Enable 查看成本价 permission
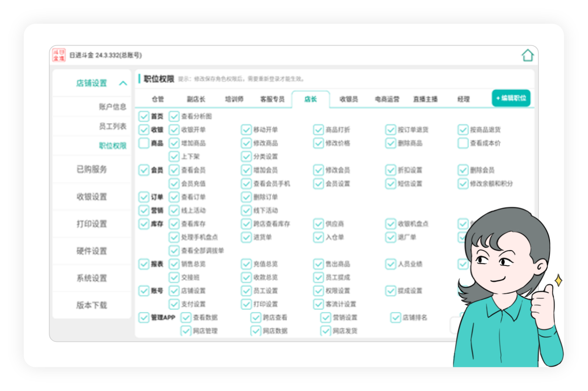This screenshot has width=588, height=391. pyautogui.click(x=463, y=143)
